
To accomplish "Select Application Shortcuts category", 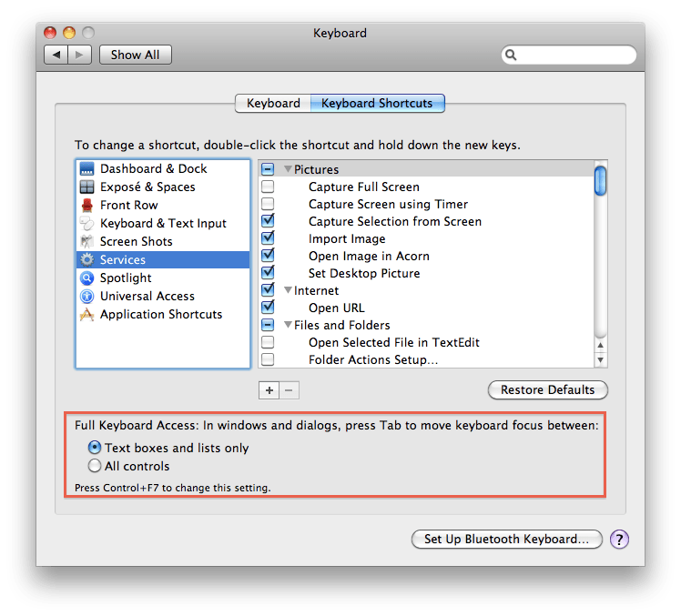I will (x=163, y=314).
